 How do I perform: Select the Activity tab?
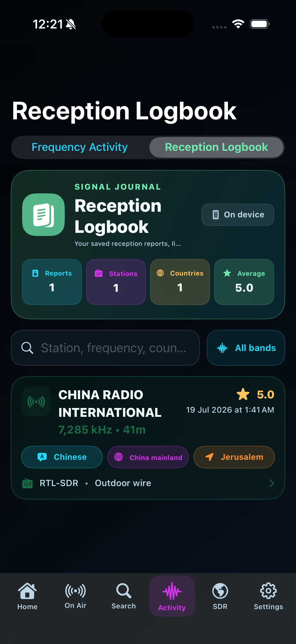click(172, 596)
